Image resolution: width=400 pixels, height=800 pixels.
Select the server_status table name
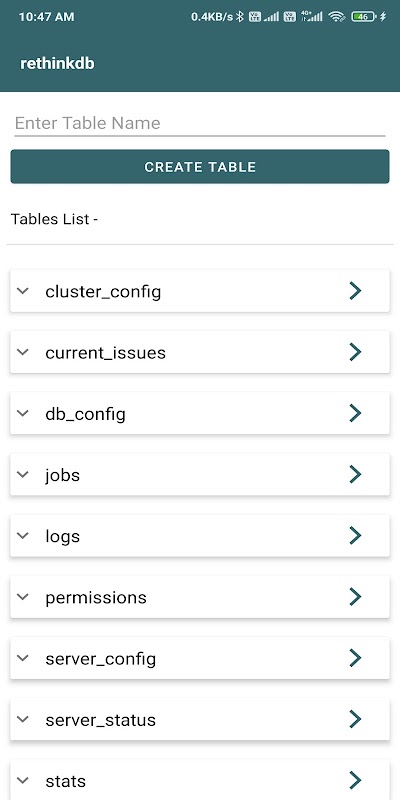101,720
